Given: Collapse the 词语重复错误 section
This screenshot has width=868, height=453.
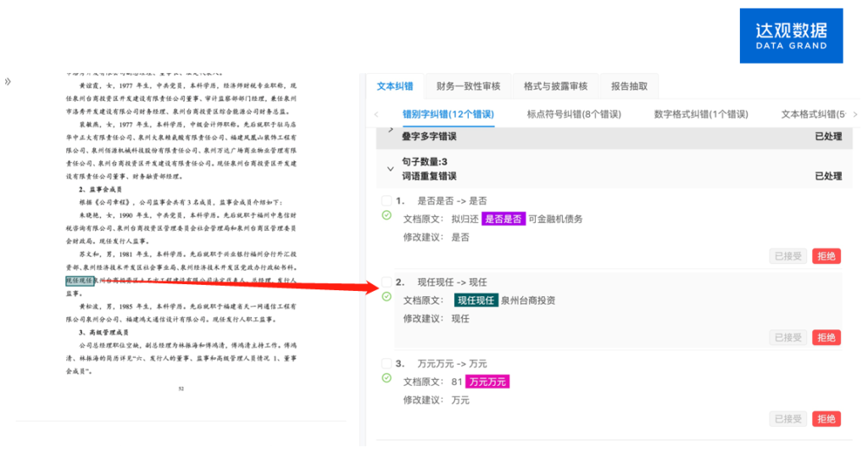Looking at the screenshot, I should tap(391, 169).
